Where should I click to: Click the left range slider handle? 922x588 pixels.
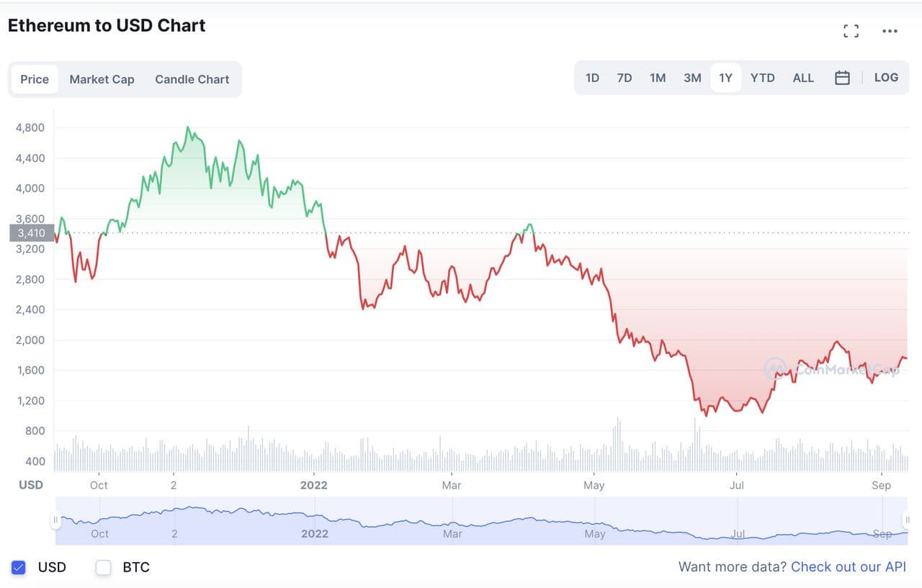55,520
